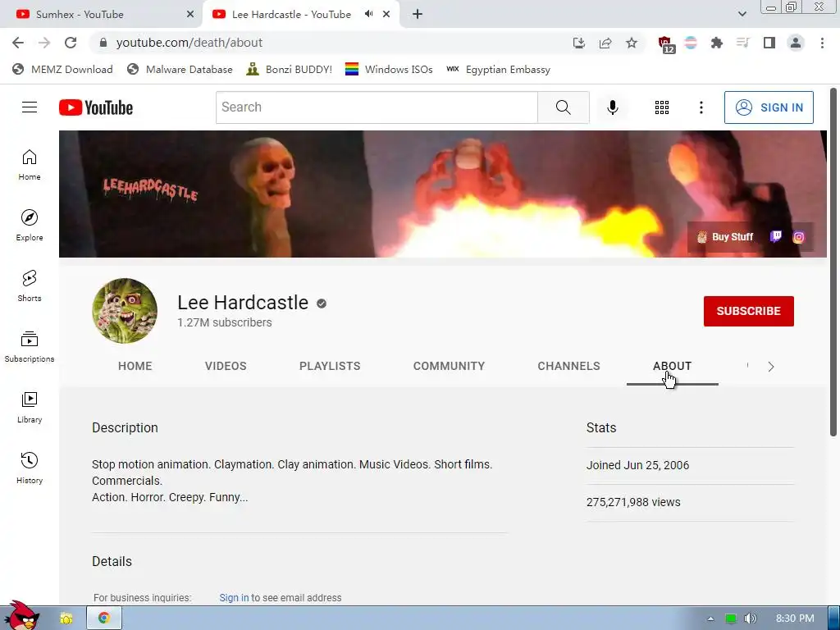Open the YouTube apps grid
840x630 pixels.
(662, 107)
